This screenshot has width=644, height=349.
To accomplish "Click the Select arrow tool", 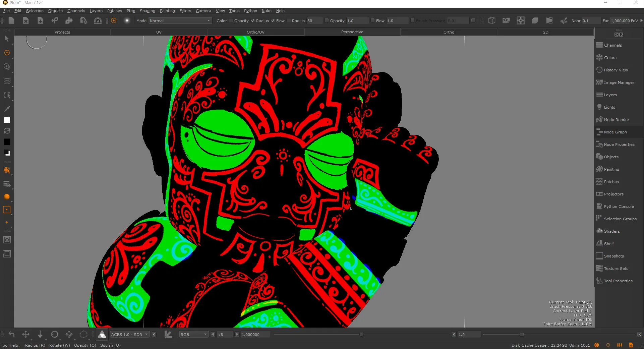I will (7, 39).
